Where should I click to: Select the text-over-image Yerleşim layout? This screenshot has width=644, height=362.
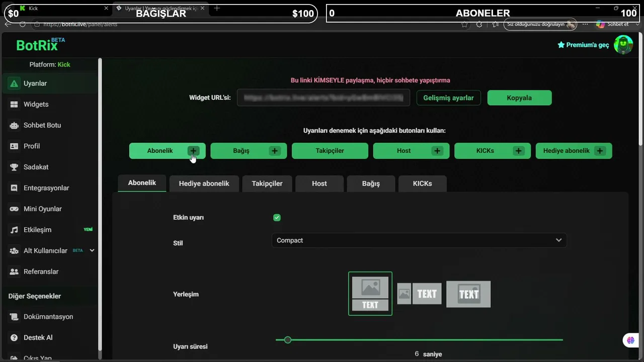click(x=468, y=294)
